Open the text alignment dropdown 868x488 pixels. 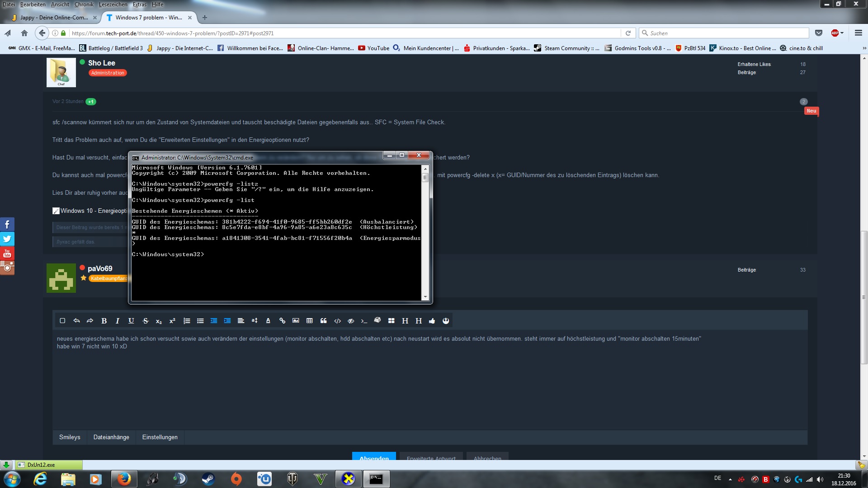tap(241, 321)
